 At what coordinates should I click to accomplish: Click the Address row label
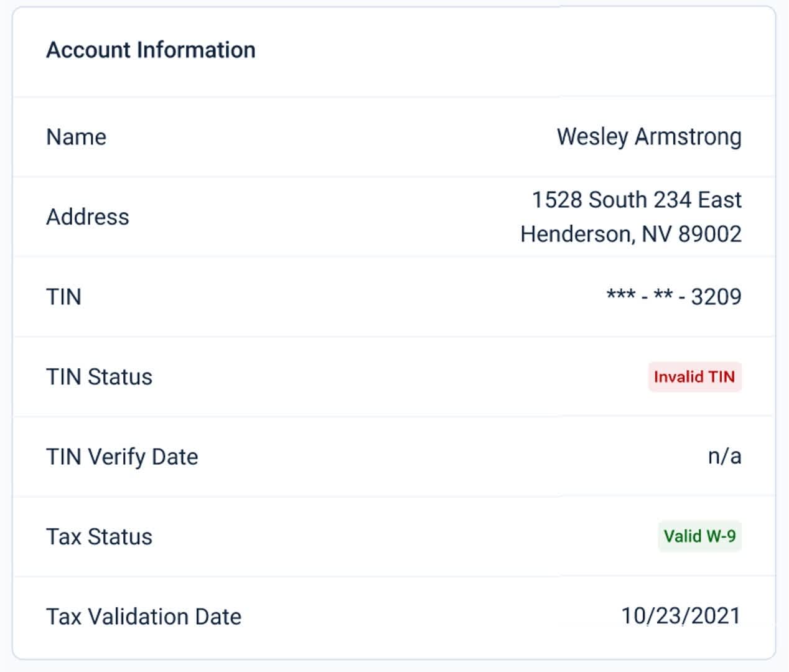click(88, 217)
